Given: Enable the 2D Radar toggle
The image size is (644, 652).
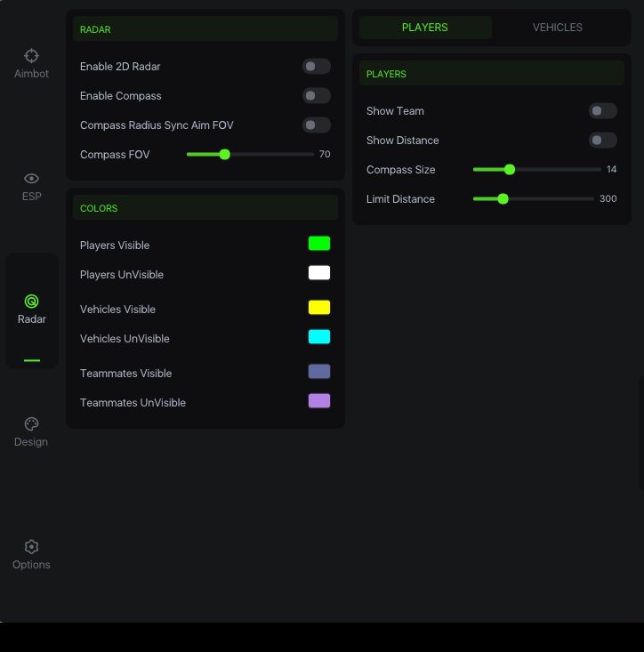Looking at the screenshot, I should [316, 67].
